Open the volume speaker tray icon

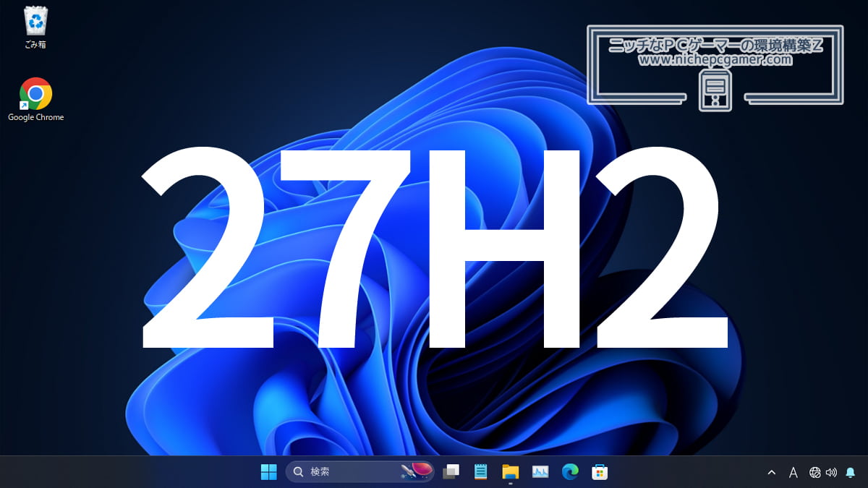coord(830,472)
